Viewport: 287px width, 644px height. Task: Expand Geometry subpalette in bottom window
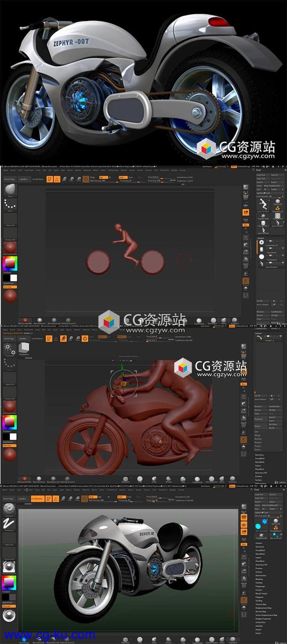click(260, 547)
